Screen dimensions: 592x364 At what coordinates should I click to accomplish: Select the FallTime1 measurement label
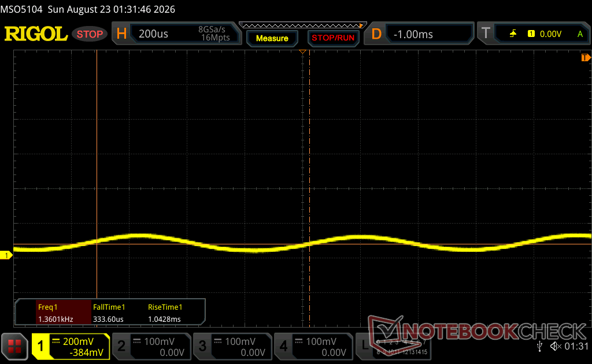click(109, 307)
